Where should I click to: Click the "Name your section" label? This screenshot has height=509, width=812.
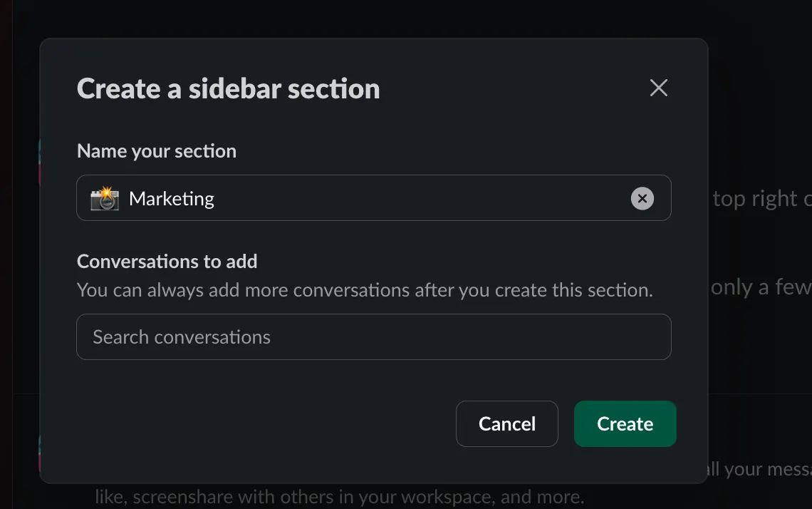coord(157,151)
